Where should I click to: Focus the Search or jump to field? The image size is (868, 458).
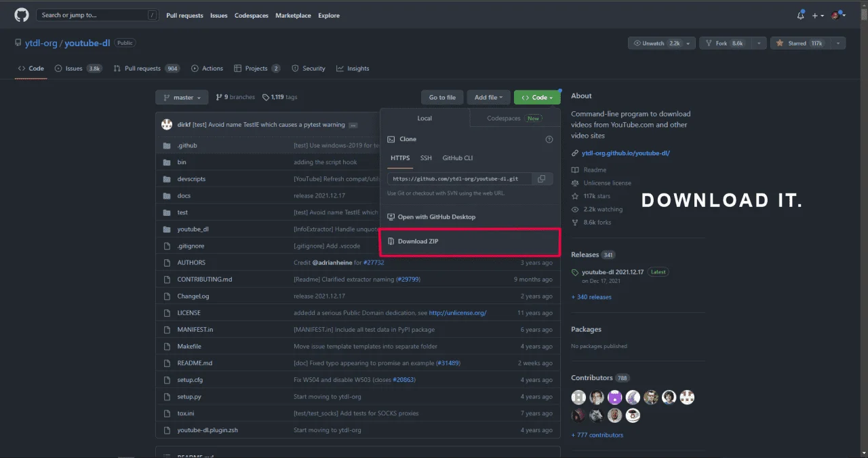coord(98,15)
